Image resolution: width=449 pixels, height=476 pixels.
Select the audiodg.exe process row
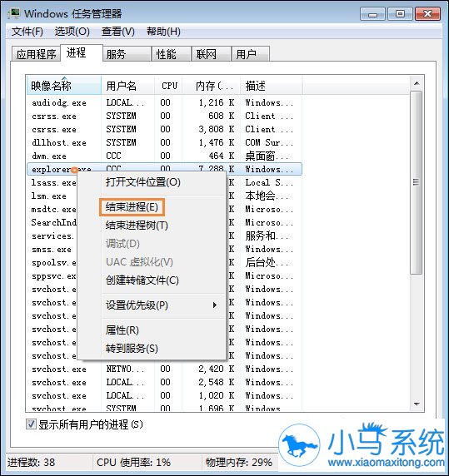164,102
